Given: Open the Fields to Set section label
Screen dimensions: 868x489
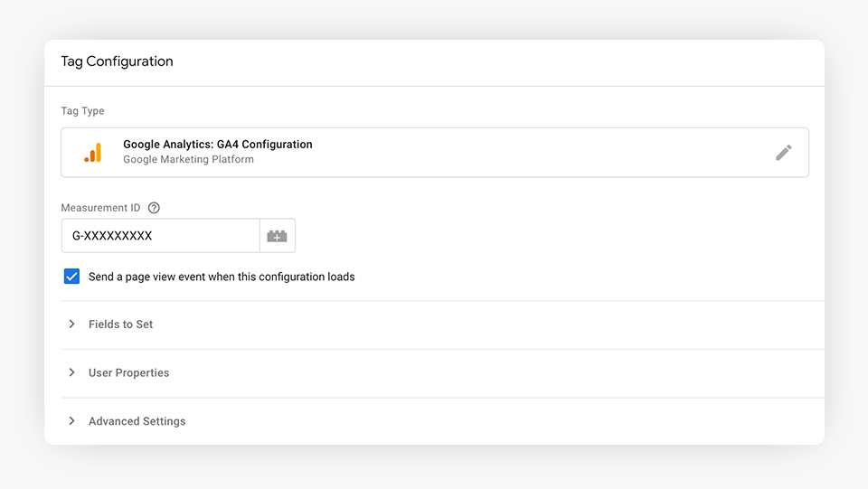Looking at the screenshot, I should [120, 324].
